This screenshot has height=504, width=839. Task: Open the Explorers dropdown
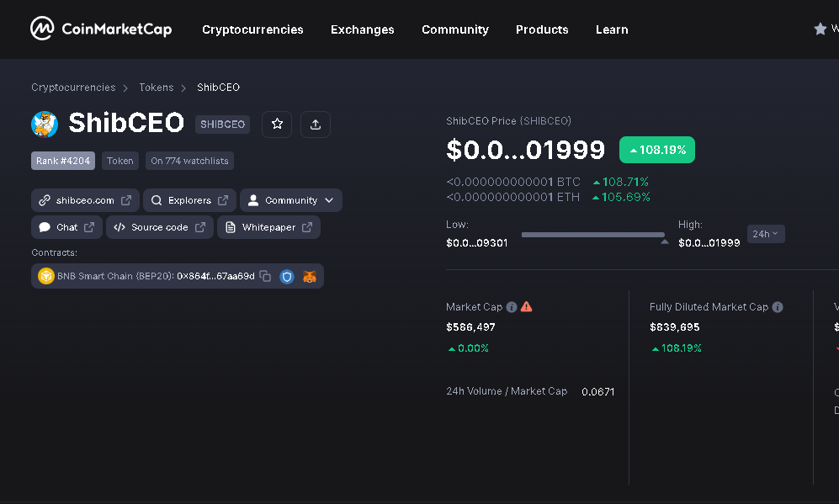(189, 199)
